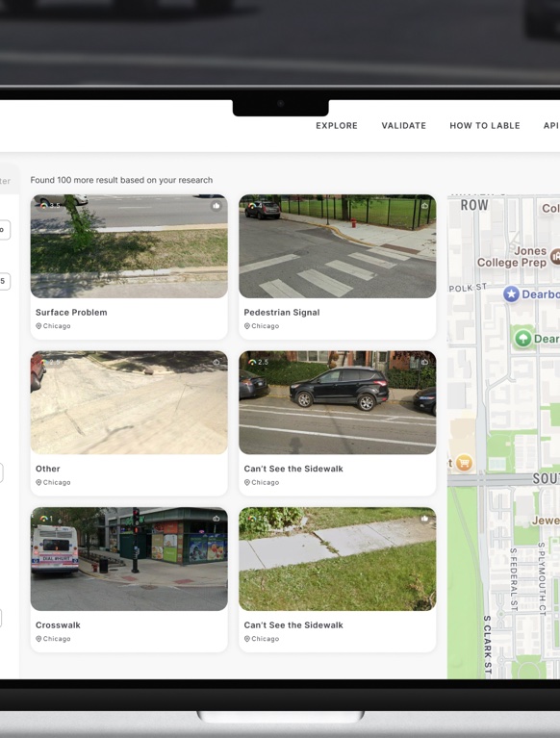The height and width of the screenshot is (738, 560).
Task: Click Chicago text under Crosswalk
Action: tap(57, 639)
